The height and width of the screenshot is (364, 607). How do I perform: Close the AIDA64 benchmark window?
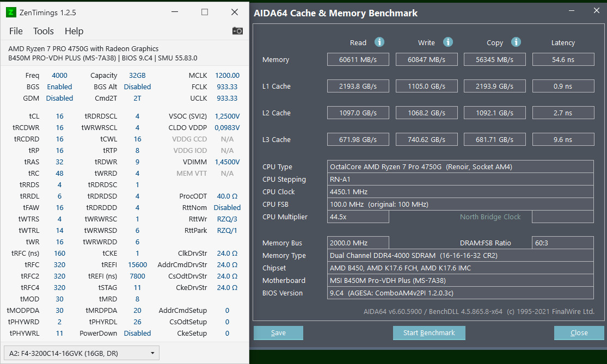click(x=593, y=10)
